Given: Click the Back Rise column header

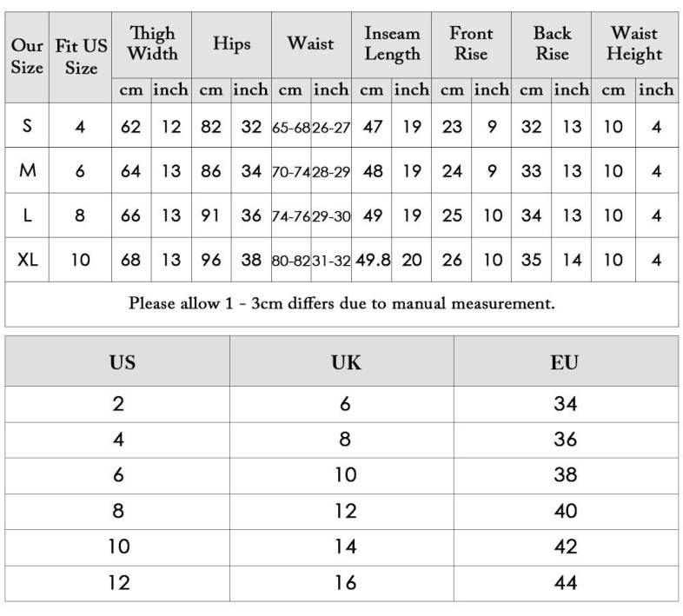Looking at the screenshot, I should [x=552, y=44].
